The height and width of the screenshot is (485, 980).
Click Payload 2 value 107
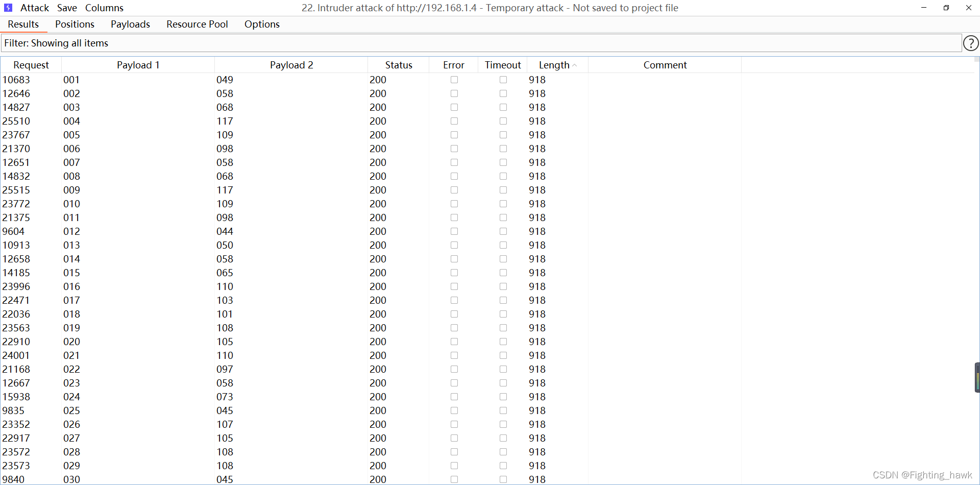coord(225,424)
